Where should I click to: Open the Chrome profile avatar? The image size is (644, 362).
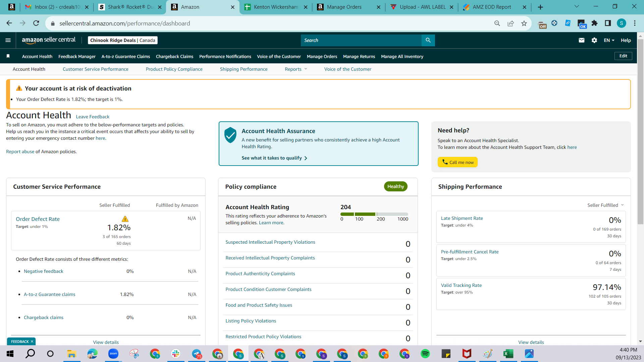622,23
